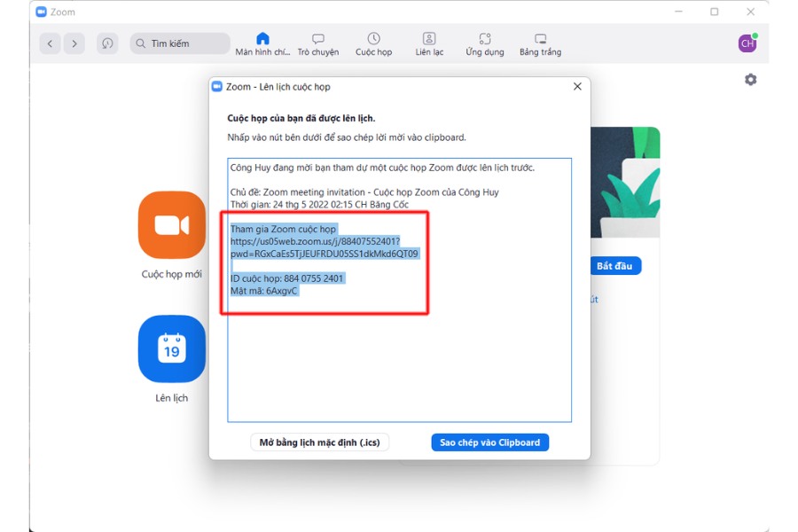Open the Cuộc họp meetings tab
798x532 pixels.
click(x=373, y=43)
